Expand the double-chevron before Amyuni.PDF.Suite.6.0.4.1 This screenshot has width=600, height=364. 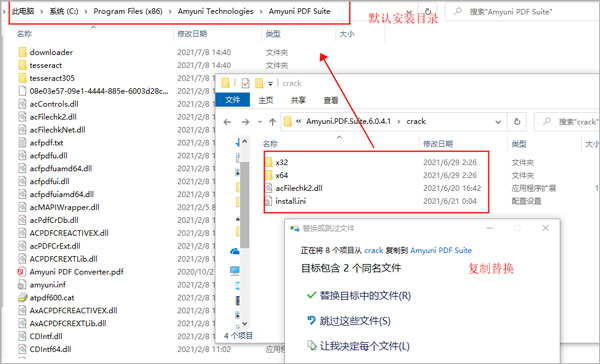[x=298, y=121]
